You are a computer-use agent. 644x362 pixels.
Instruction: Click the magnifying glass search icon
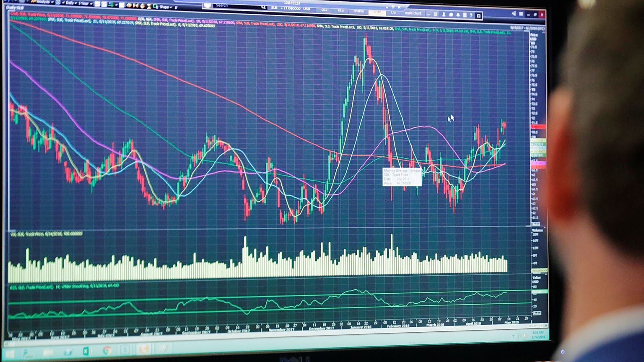[263, 7]
